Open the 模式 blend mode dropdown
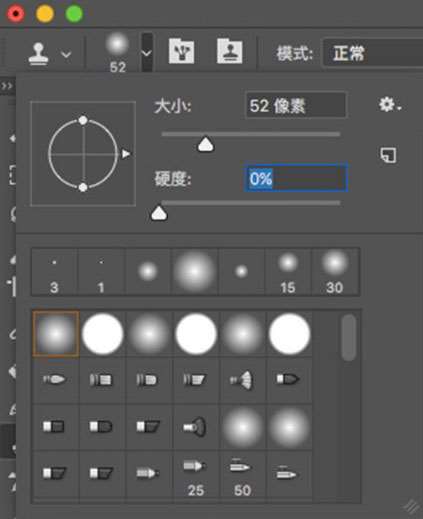The width and height of the screenshot is (423, 519). 373,53
